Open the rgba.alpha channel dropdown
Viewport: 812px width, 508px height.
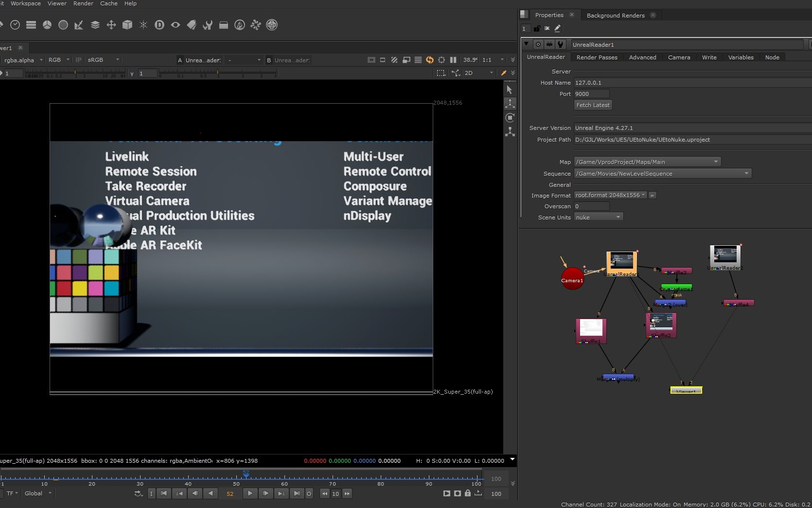coord(22,60)
